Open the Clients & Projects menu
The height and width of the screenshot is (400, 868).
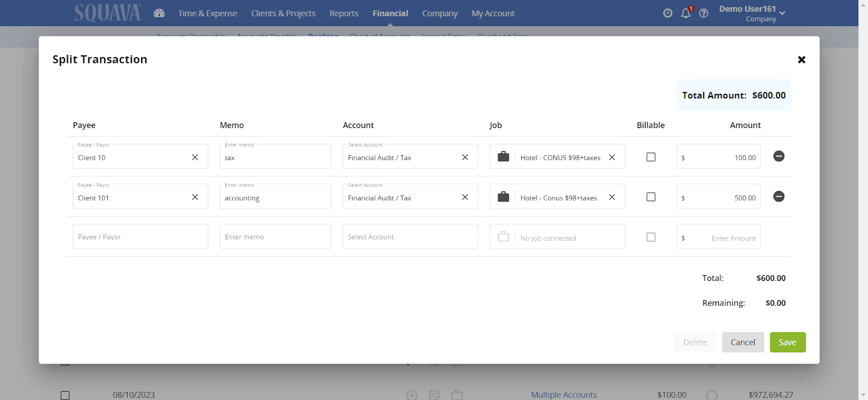(x=283, y=13)
